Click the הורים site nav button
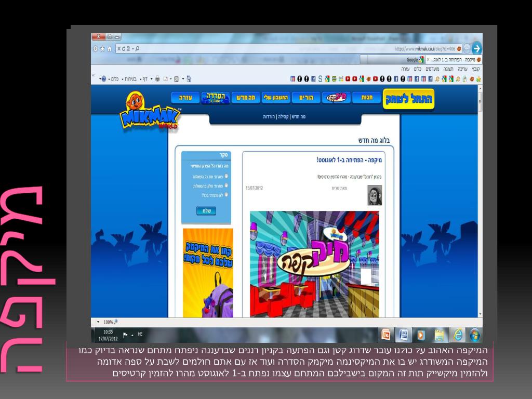 point(306,98)
